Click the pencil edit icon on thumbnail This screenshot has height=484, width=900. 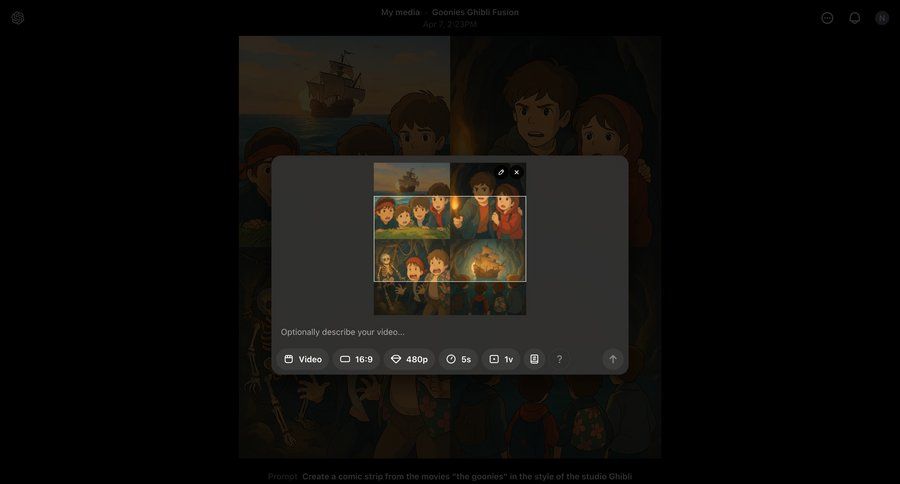[x=501, y=172]
